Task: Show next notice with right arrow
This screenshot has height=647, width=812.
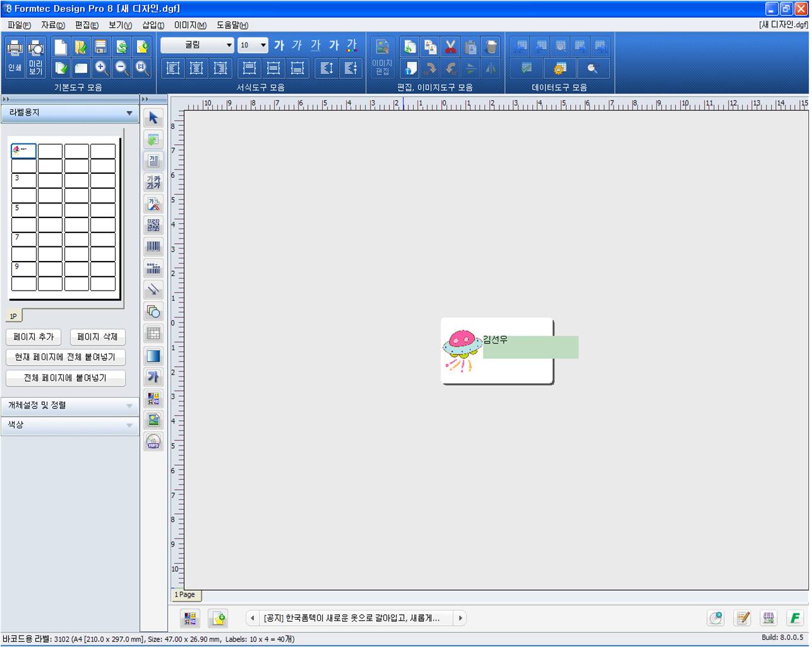Action: coord(460,618)
